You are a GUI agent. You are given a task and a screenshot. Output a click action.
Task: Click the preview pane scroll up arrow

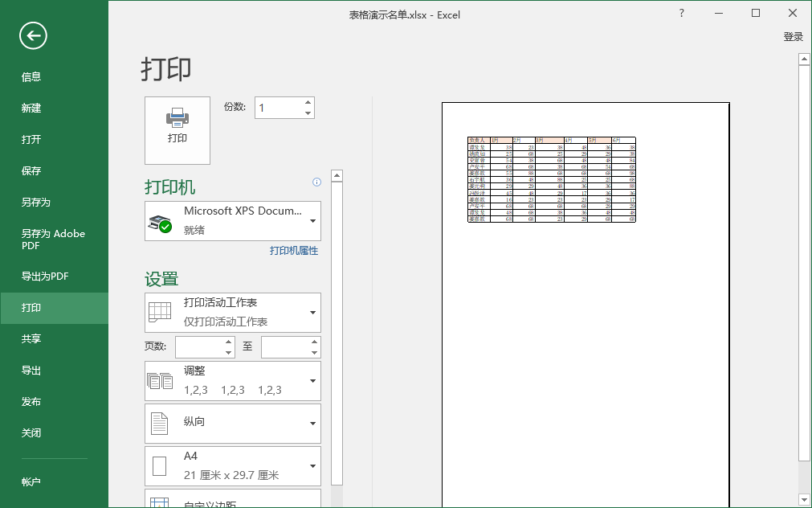(804, 59)
